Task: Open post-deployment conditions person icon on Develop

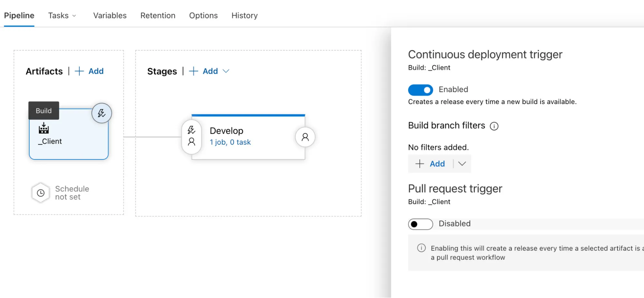Action: [304, 137]
